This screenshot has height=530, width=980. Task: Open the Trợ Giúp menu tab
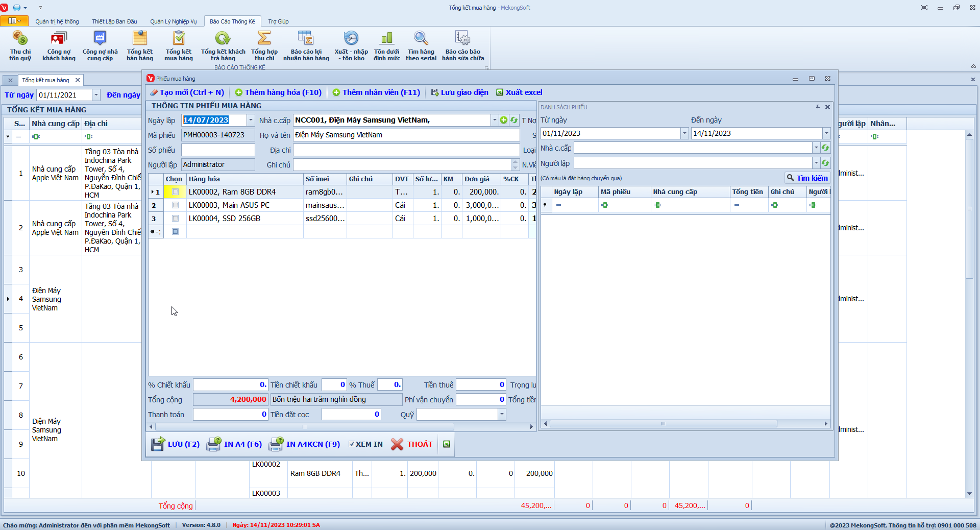[278, 21]
